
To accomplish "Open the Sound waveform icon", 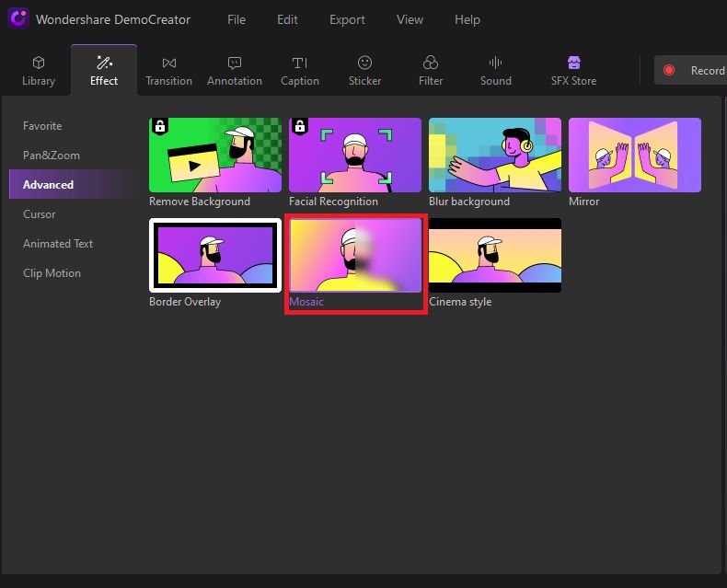I will pyautogui.click(x=496, y=63).
